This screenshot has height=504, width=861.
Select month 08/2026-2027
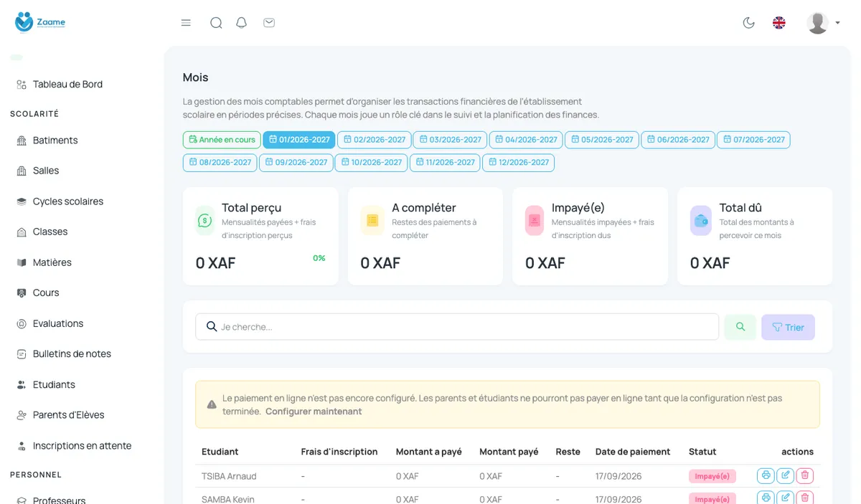point(220,163)
